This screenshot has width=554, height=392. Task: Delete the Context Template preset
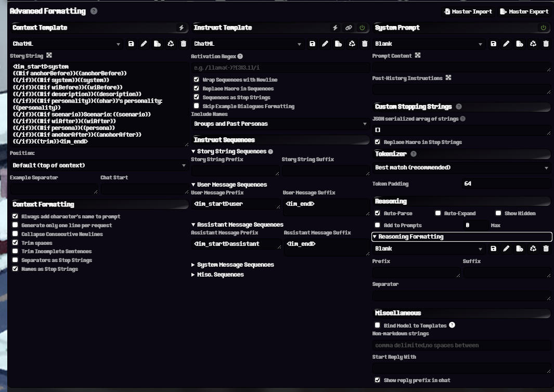coord(184,44)
